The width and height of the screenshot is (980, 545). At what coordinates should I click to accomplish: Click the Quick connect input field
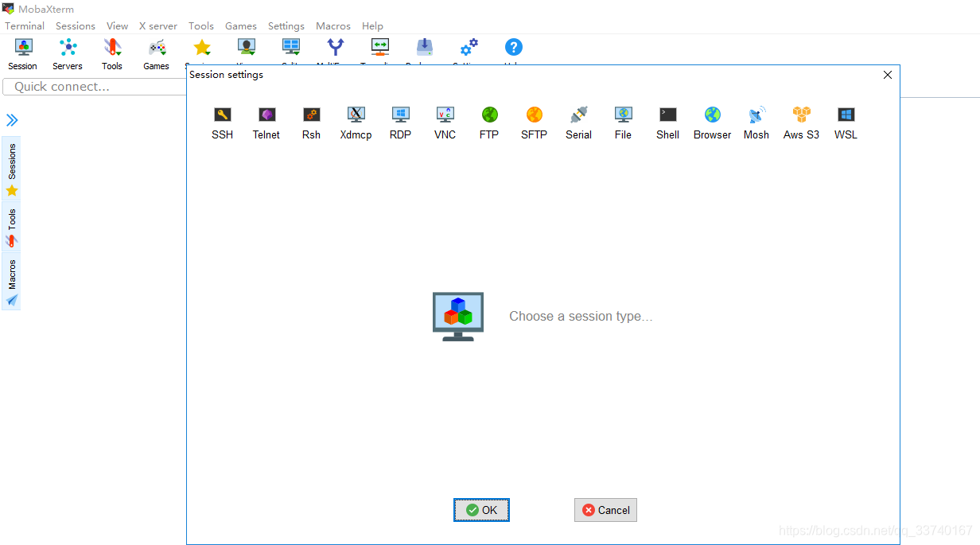pos(94,87)
